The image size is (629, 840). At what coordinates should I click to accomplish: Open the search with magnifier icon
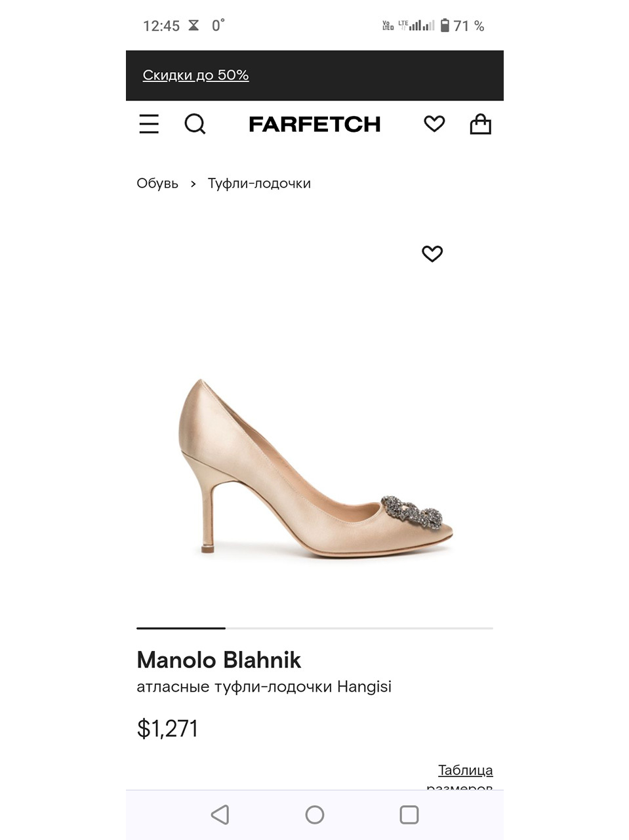pyautogui.click(x=195, y=124)
